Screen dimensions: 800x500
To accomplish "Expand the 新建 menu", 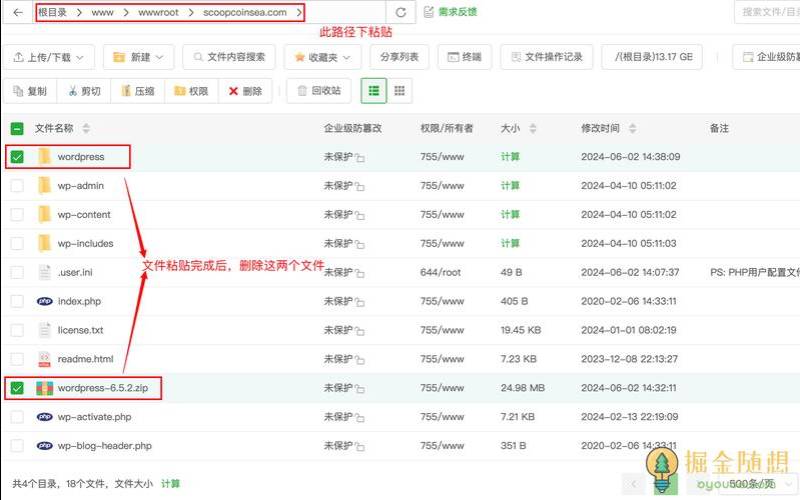I will tap(138, 57).
